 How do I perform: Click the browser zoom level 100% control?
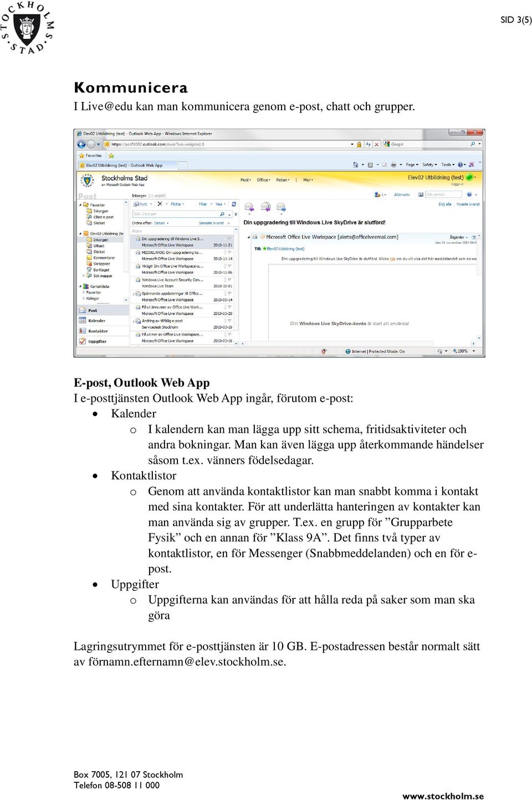[464, 351]
